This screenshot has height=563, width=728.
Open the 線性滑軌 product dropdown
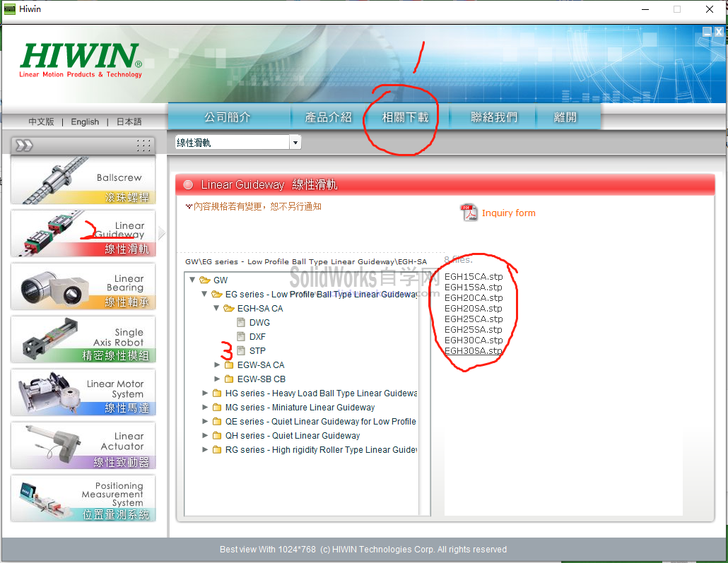(295, 142)
